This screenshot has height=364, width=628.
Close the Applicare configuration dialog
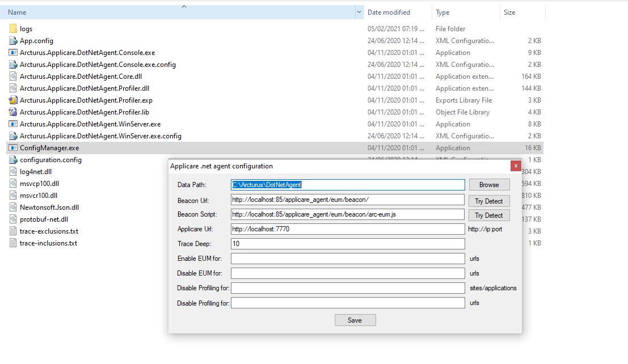click(515, 166)
